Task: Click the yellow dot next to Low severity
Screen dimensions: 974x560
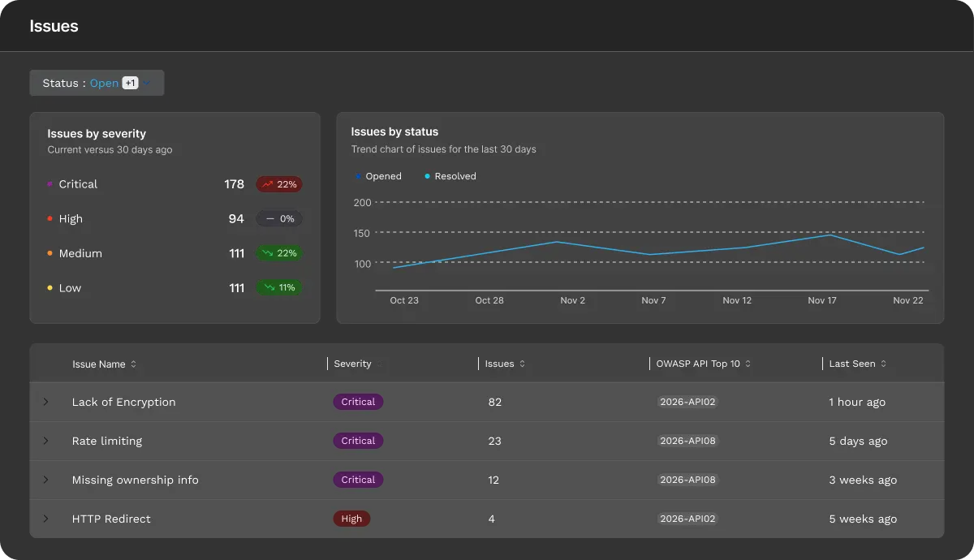Action: click(49, 287)
